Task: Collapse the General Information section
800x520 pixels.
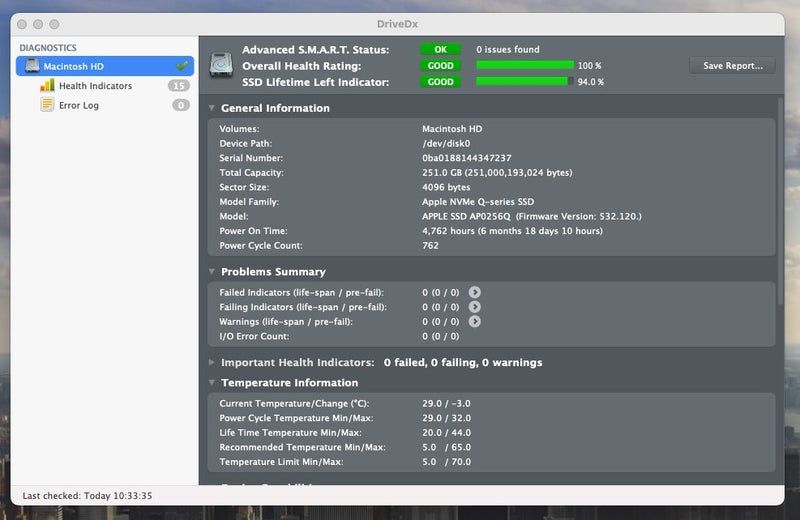Action: click(x=212, y=108)
